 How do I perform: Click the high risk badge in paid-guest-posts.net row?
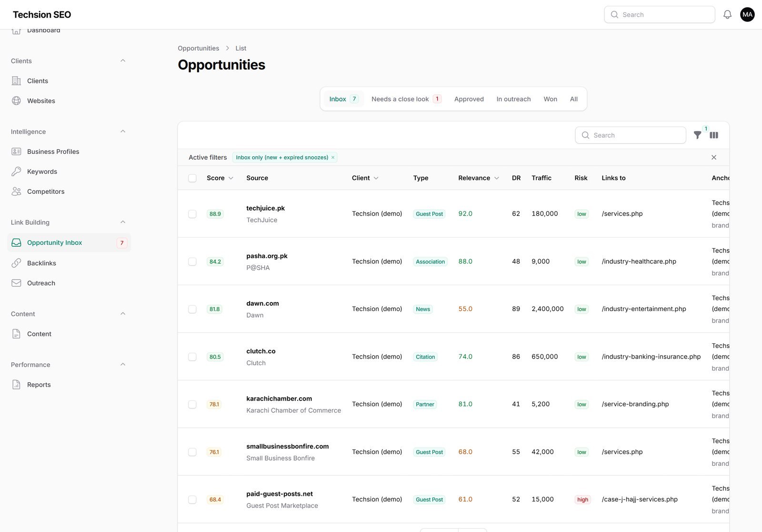[x=583, y=500]
